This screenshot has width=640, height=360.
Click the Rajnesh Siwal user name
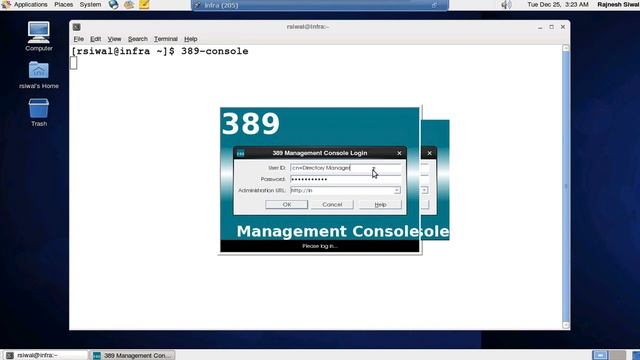[618, 4]
